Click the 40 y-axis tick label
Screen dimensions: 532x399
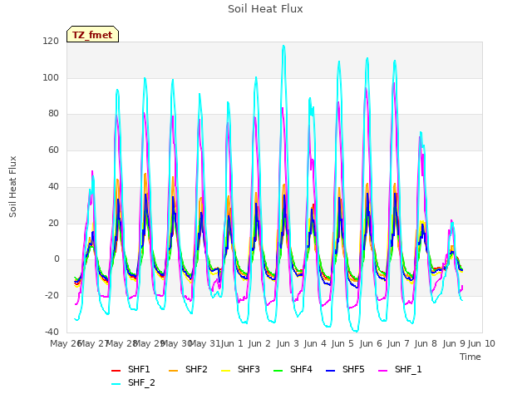pyautogui.click(x=53, y=186)
